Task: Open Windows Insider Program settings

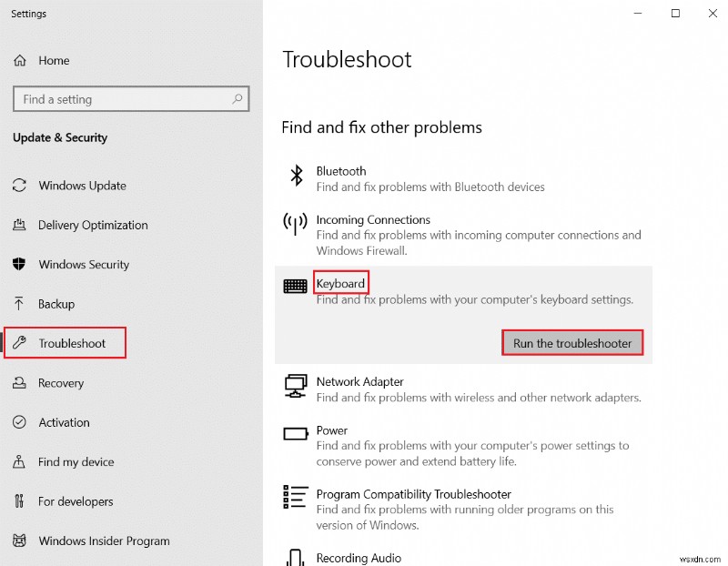Action: [102, 541]
